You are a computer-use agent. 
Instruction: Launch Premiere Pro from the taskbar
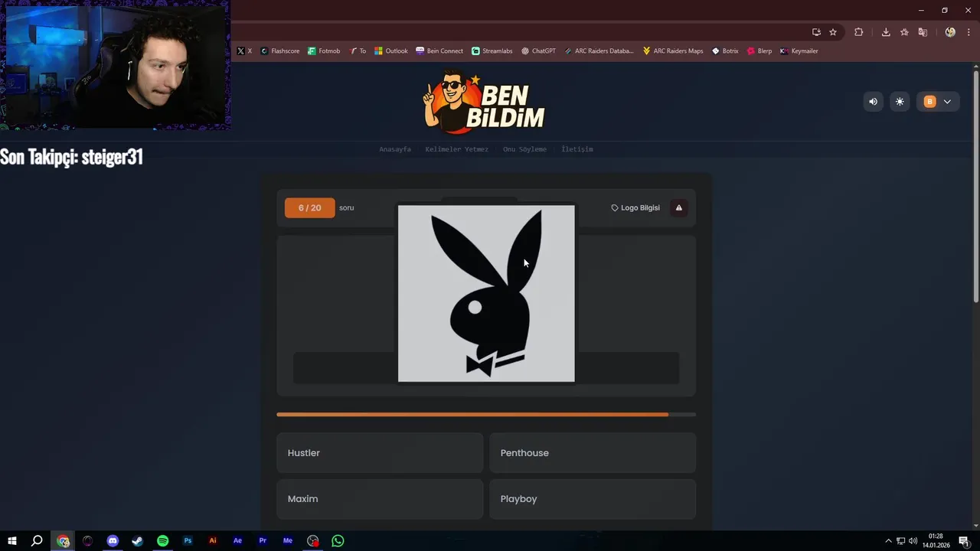263,541
